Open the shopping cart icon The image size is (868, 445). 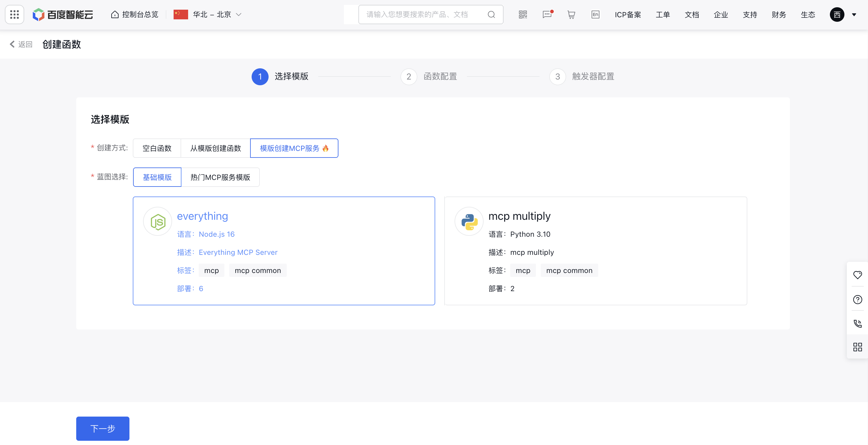point(571,15)
